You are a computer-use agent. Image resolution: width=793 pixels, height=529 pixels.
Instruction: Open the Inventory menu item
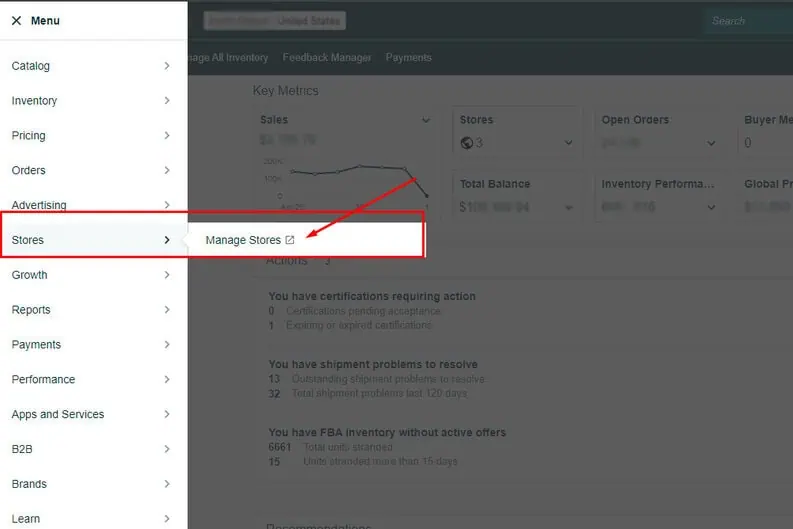coord(94,101)
